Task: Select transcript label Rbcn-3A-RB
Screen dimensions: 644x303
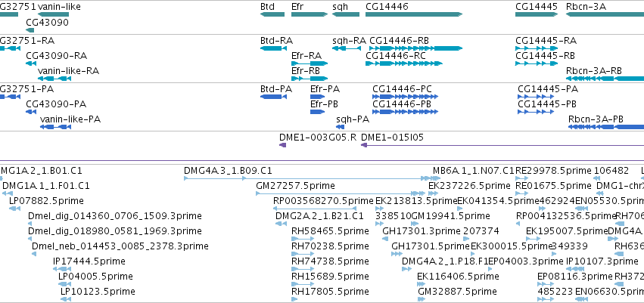Action: coord(594,70)
